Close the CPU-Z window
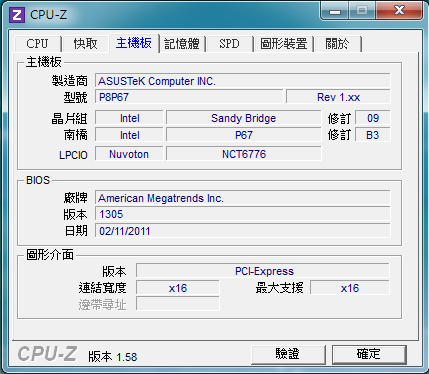429x374 pixels. [399, 11]
